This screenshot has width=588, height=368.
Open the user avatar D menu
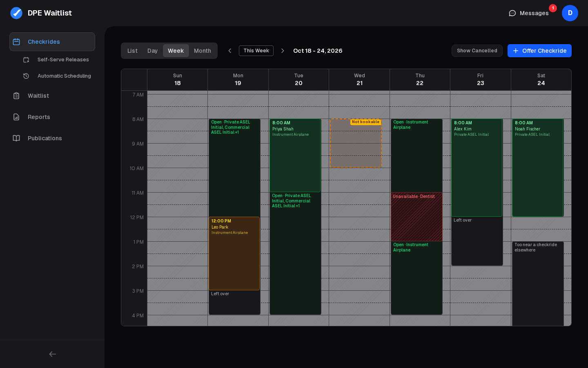coord(570,13)
